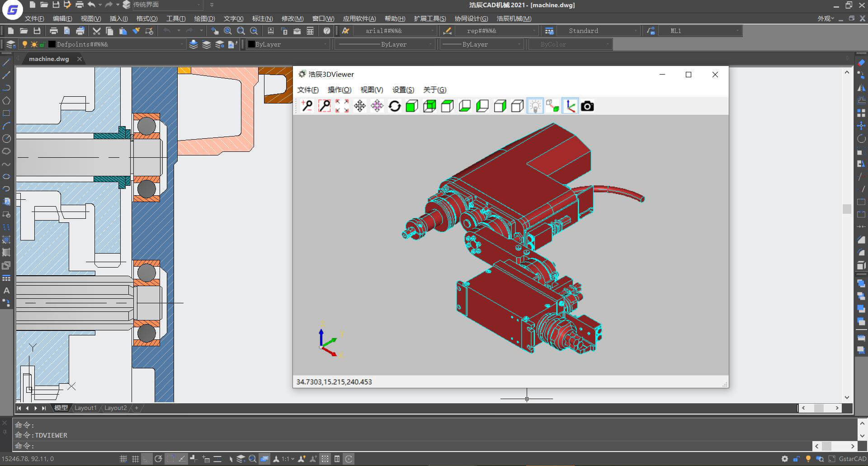This screenshot has height=466, width=868.
Task: Select the rotate view tool in 3DViewer
Action: 394,106
